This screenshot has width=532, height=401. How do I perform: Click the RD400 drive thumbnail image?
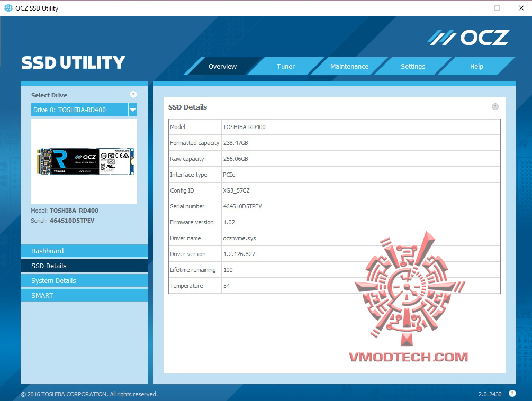point(84,160)
